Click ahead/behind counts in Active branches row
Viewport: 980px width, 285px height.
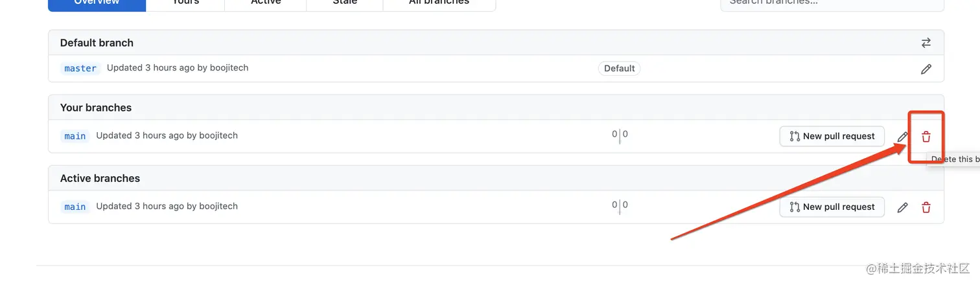[x=620, y=205]
